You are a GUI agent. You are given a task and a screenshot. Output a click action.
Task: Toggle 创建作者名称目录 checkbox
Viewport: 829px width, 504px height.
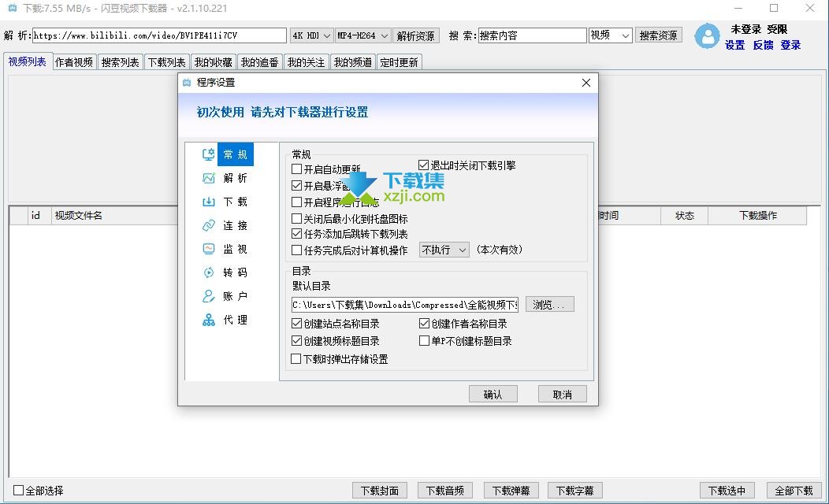[x=424, y=324]
